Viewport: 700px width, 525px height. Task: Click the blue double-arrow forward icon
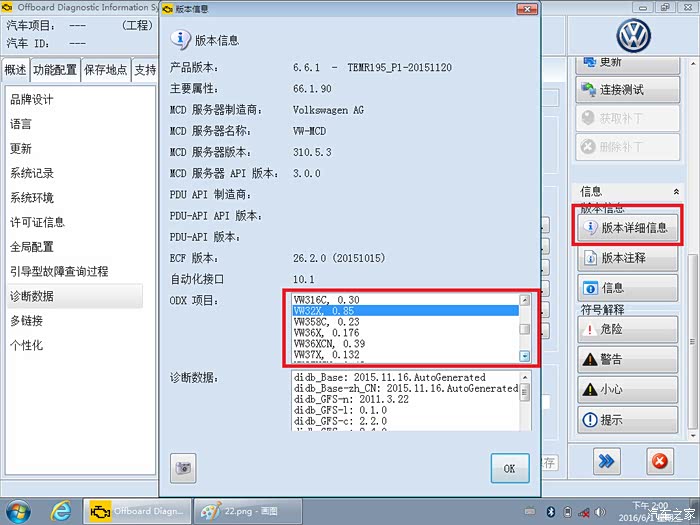pos(607,461)
